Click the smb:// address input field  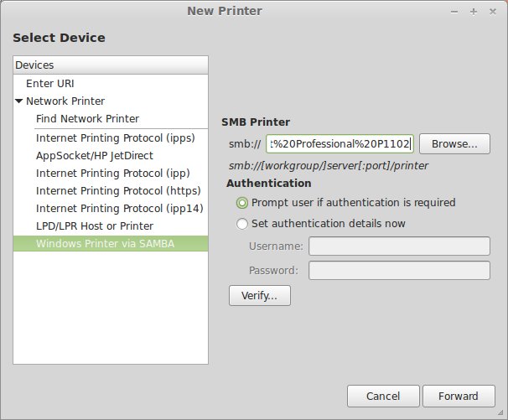click(x=340, y=144)
